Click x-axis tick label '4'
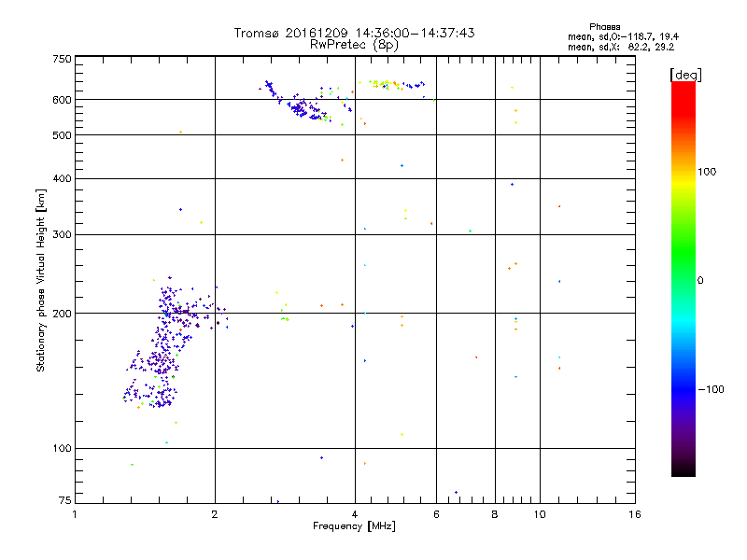 pyautogui.click(x=355, y=514)
